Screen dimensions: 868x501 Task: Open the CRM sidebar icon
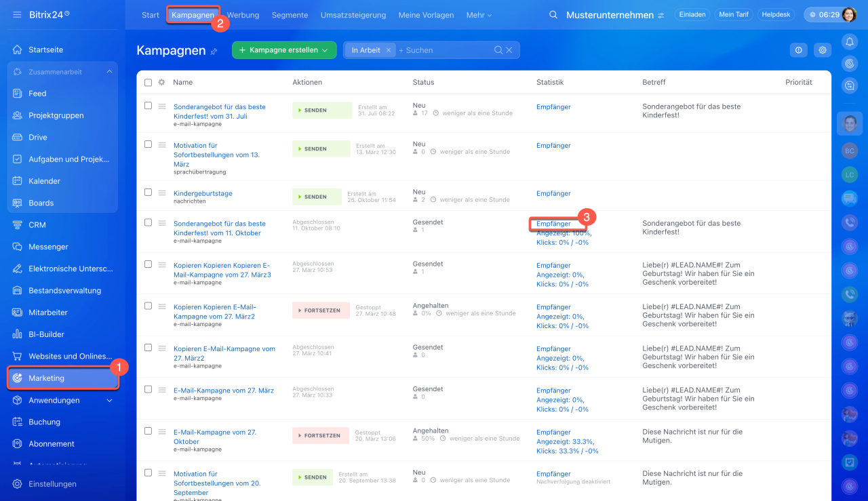click(x=18, y=225)
